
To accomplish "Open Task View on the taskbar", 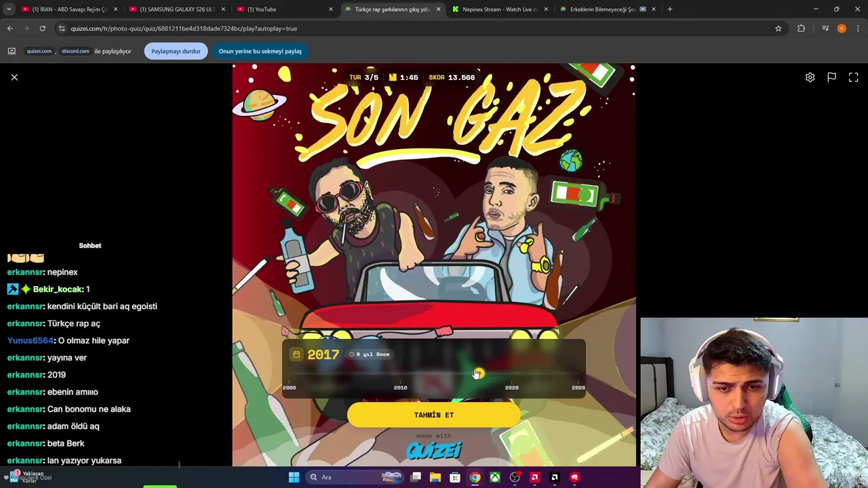I will (416, 477).
